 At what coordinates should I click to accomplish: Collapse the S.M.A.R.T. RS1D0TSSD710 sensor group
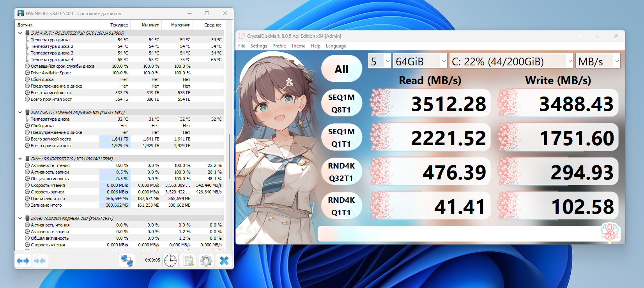20,33
